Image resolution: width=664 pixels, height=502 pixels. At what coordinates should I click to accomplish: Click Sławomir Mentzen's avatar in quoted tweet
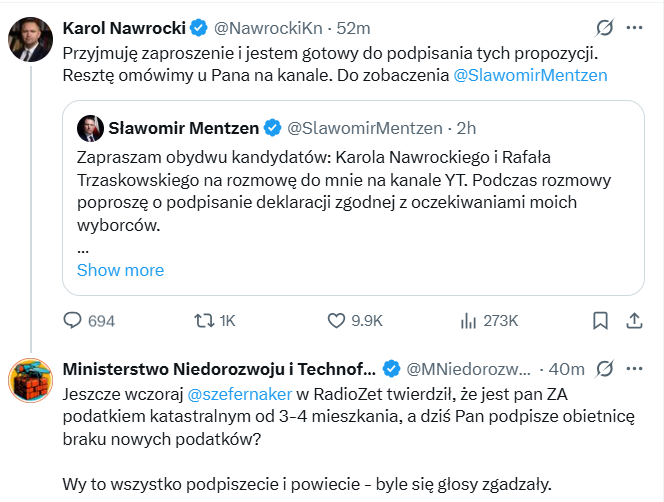tap(91, 127)
